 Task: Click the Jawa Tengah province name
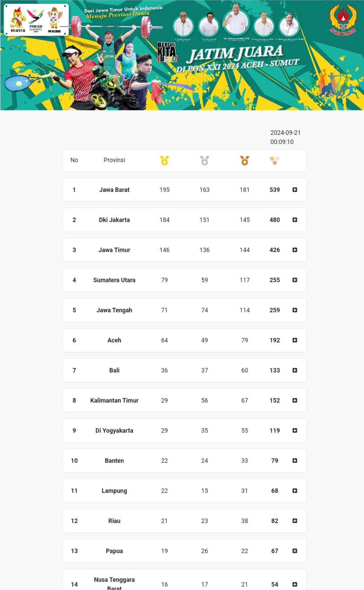tap(114, 310)
